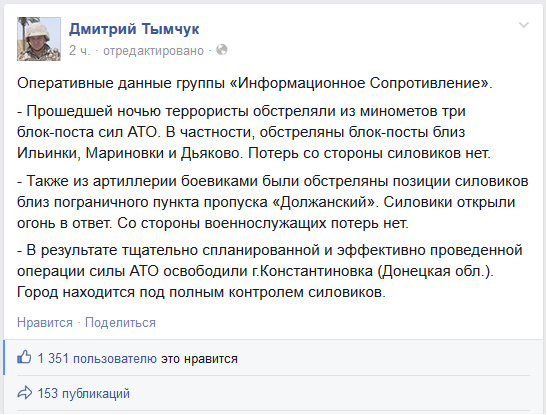Click the Донецкая обл. text

[x=435, y=271]
